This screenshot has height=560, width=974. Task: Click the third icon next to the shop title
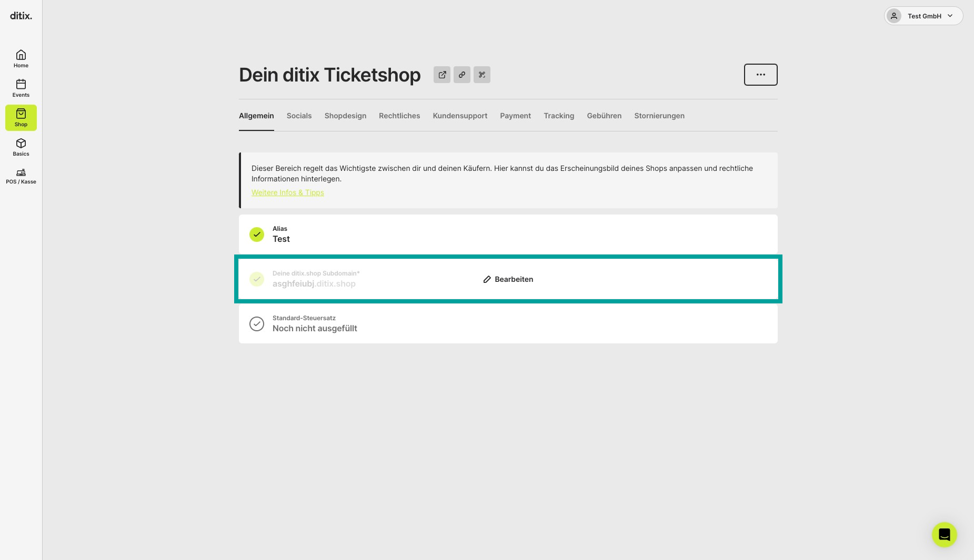click(x=482, y=75)
